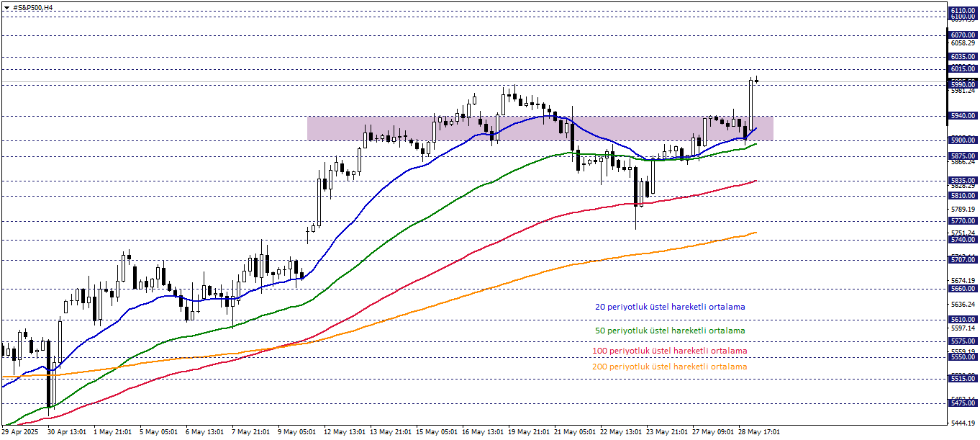Select the 5740.00 price level label
Screen dimensions: 980x440
[962, 240]
